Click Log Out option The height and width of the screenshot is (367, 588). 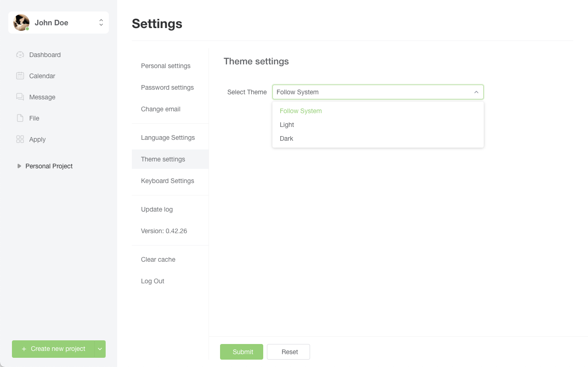[x=170, y=281]
